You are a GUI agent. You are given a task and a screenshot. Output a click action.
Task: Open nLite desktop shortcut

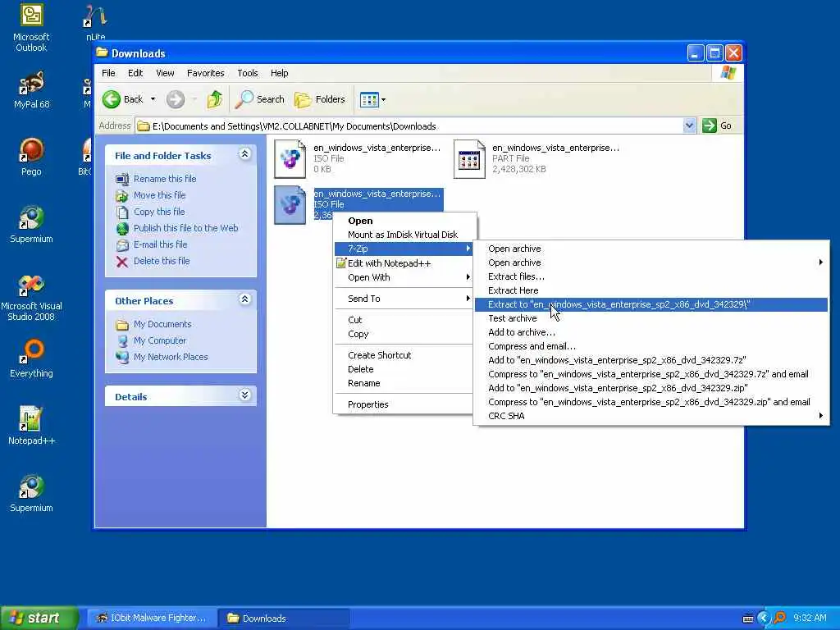95,22
